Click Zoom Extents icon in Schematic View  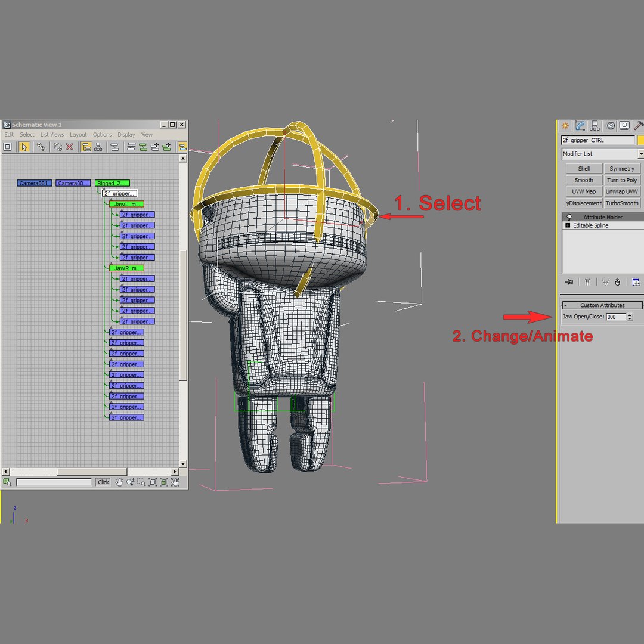tap(153, 482)
